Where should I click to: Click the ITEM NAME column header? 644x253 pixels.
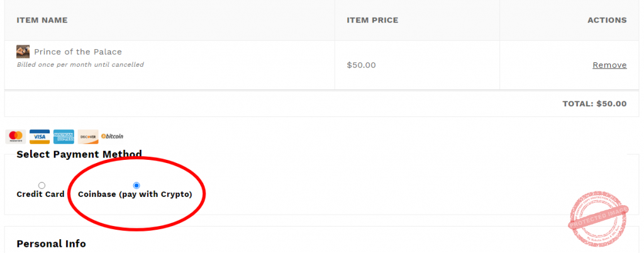point(42,20)
